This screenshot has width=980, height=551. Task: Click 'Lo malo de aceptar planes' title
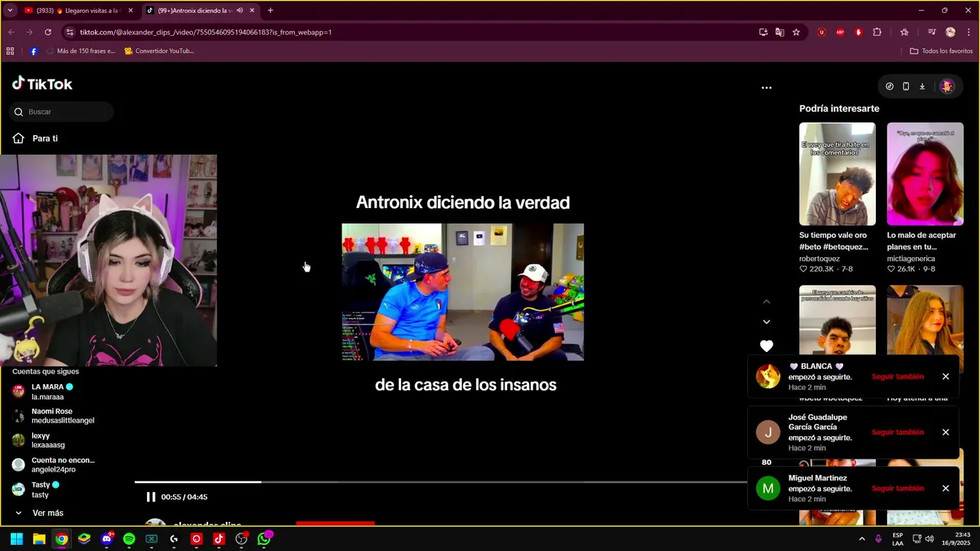click(x=922, y=241)
